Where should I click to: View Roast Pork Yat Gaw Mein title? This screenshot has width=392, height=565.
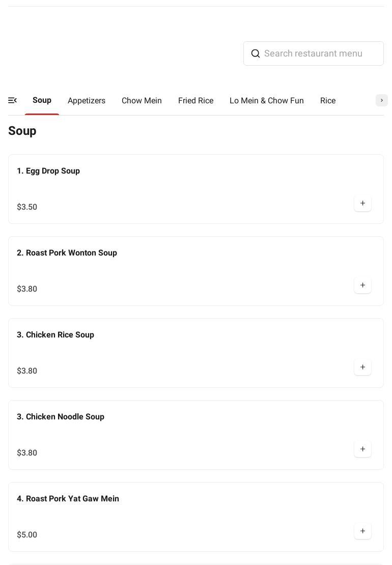(x=68, y=499)
